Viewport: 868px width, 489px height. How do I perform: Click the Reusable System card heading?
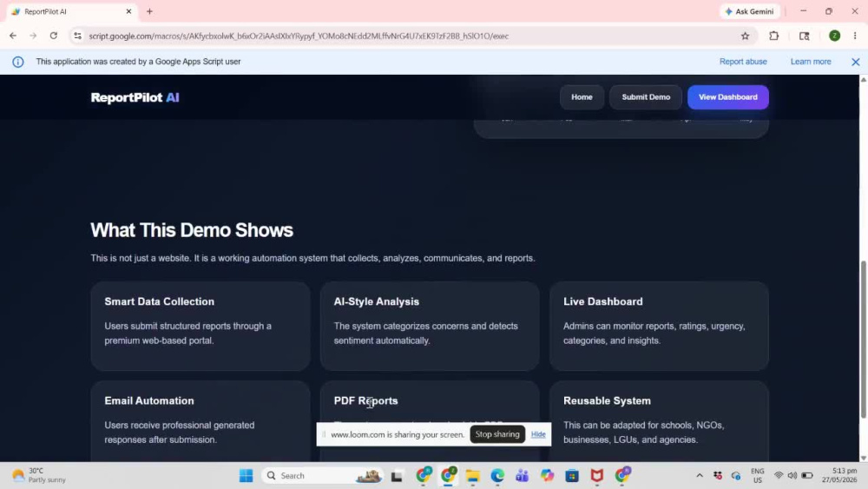click(607, 400)
